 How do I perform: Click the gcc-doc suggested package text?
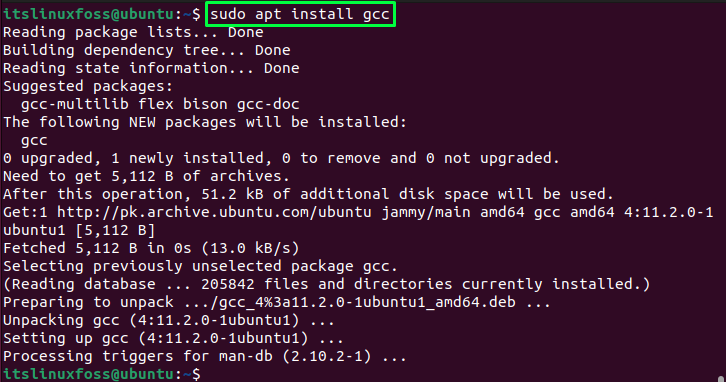268,104
